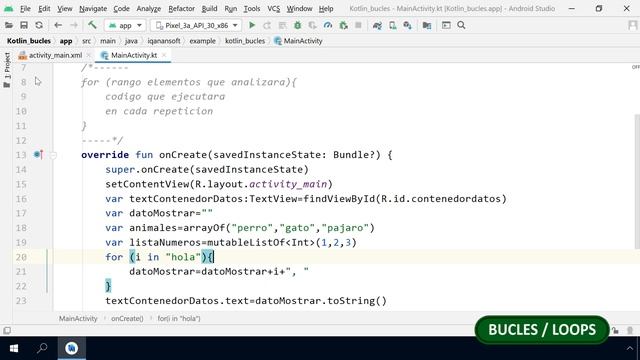Select the MainActivity.kt editor tab

click(134, 55)
